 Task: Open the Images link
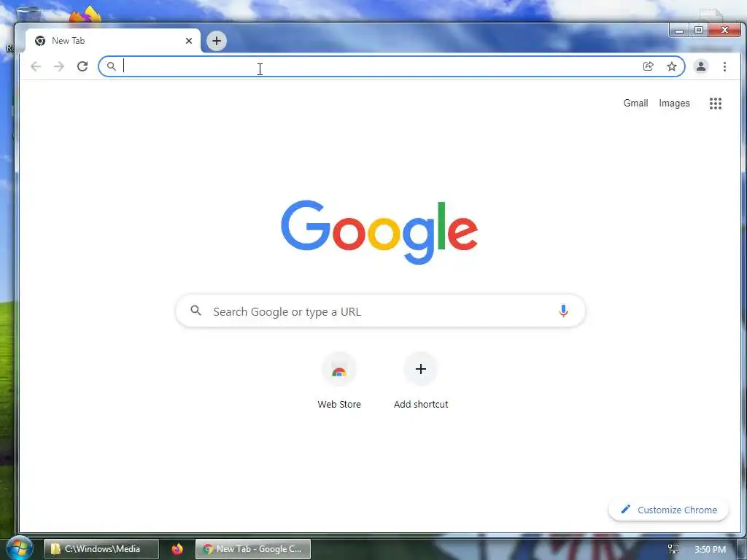[674, 104]
